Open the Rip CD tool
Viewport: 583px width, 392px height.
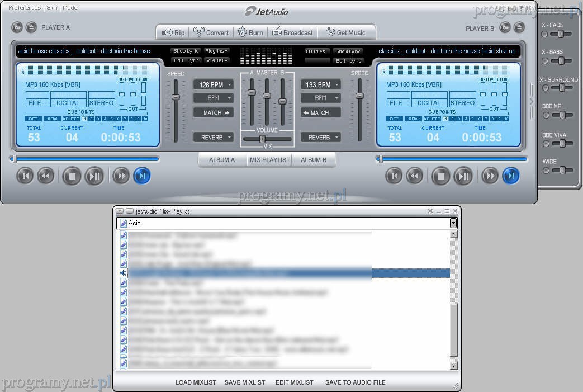tap(173, 32)
